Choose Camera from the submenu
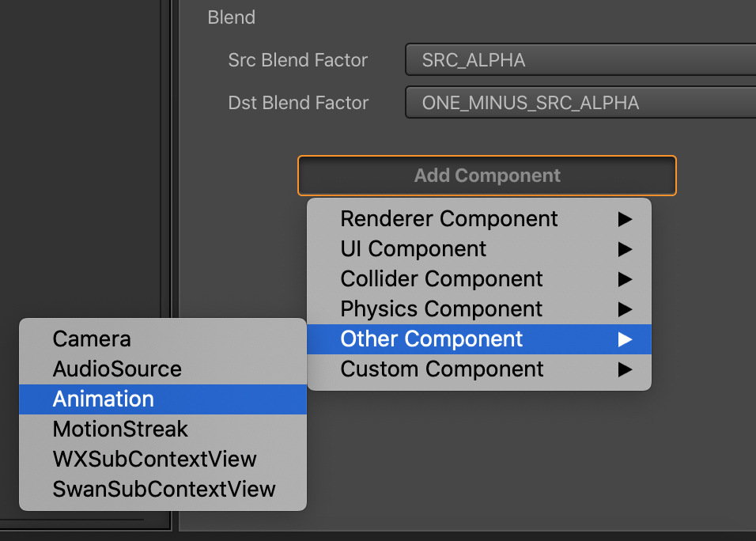 coord(163,339)
